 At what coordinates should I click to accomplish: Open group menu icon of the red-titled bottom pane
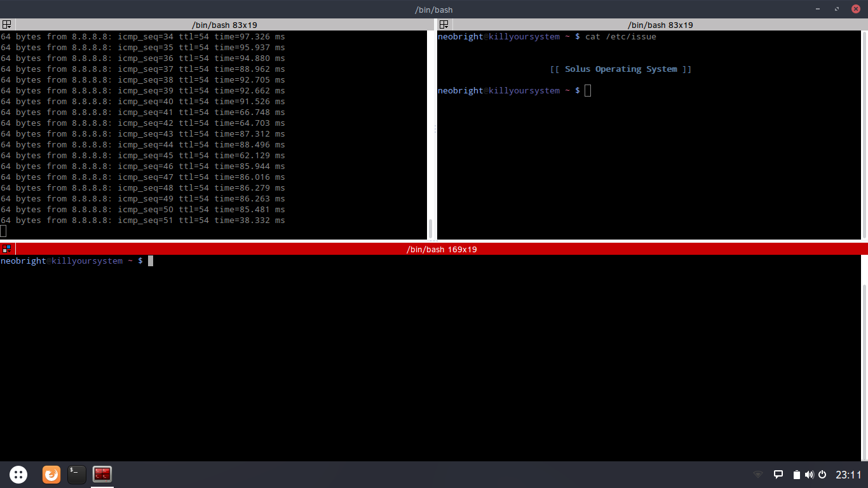[7, 249]
